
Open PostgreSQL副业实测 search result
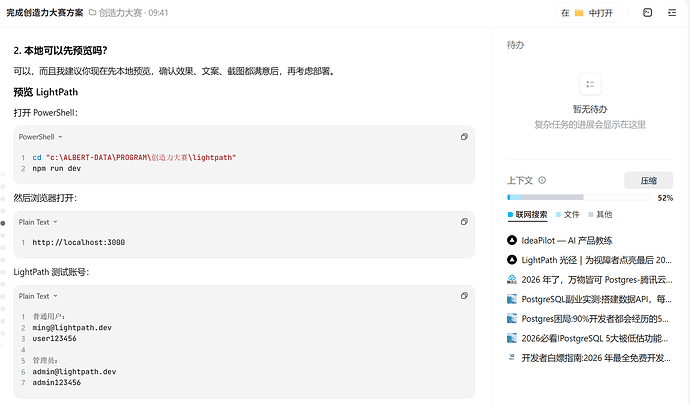click(x=590, y=299)
